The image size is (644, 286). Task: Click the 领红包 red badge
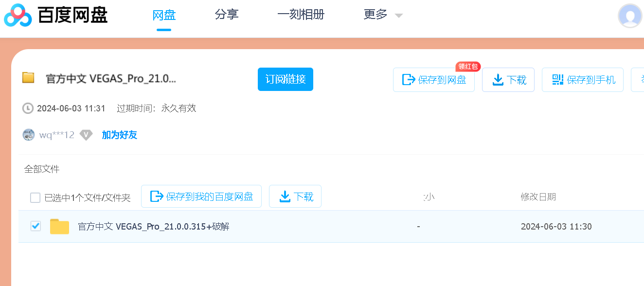click(468, 67)
